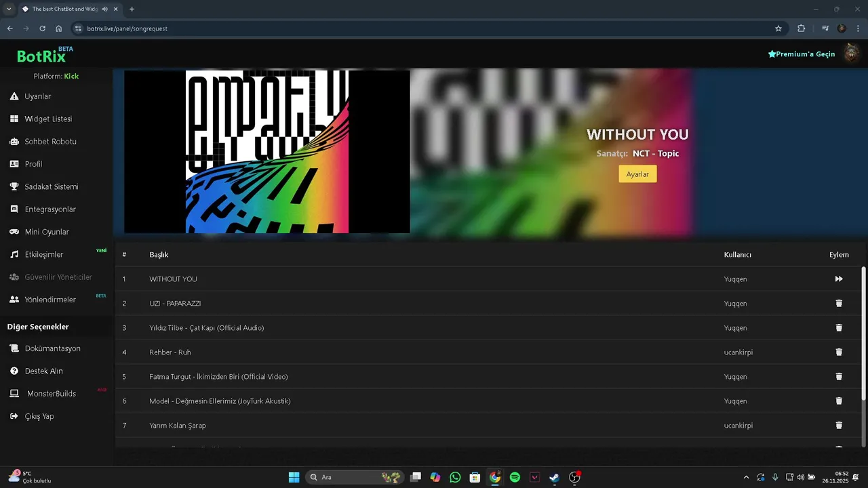Open the browser extensions puzzle icon
This screenshot has width=868, height=488.
click(802, 28)
